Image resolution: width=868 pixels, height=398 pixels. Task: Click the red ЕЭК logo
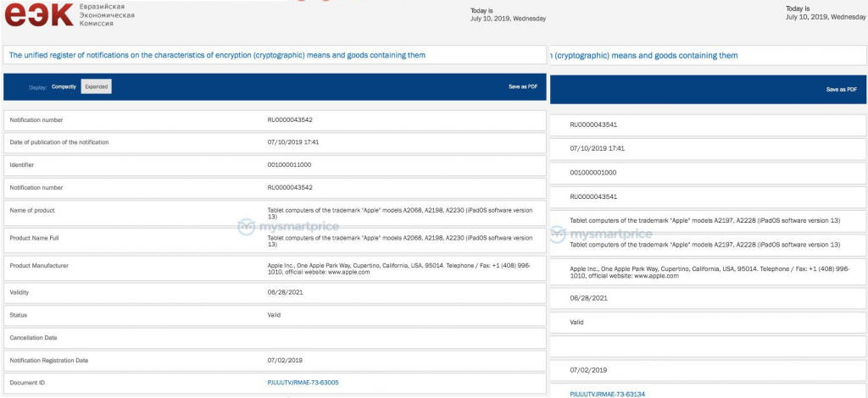pyautogui.click(x=39, y=14)
